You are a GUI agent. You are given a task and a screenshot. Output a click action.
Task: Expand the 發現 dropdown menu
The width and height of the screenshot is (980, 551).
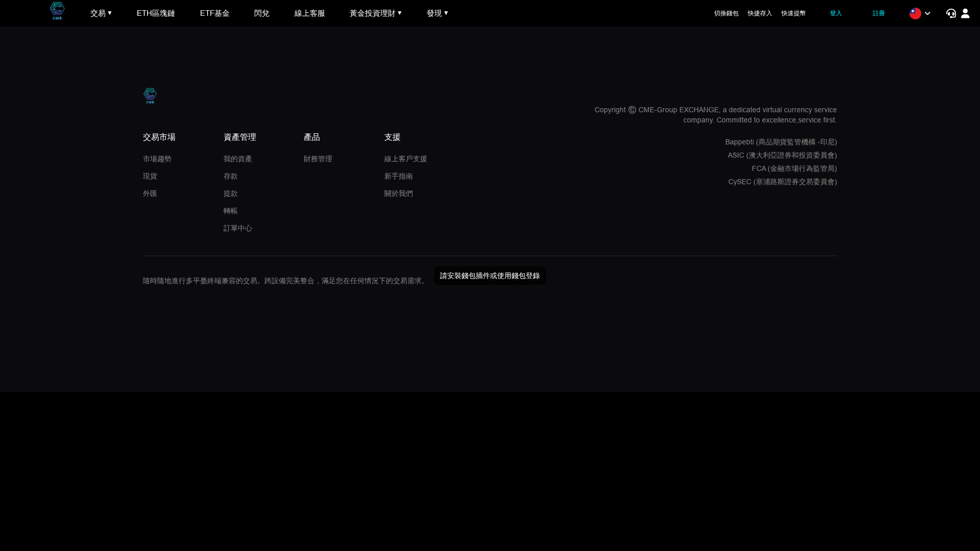(x=437, y=13)
